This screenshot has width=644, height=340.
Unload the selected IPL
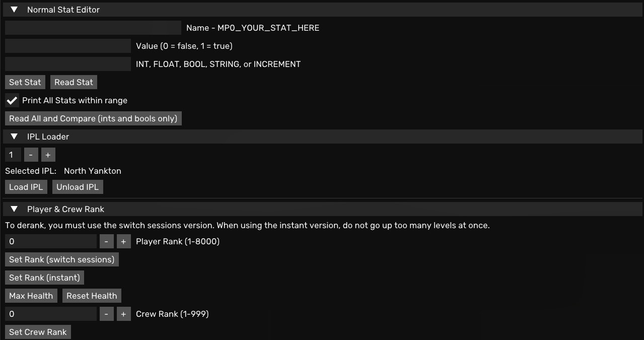(78, 187)
